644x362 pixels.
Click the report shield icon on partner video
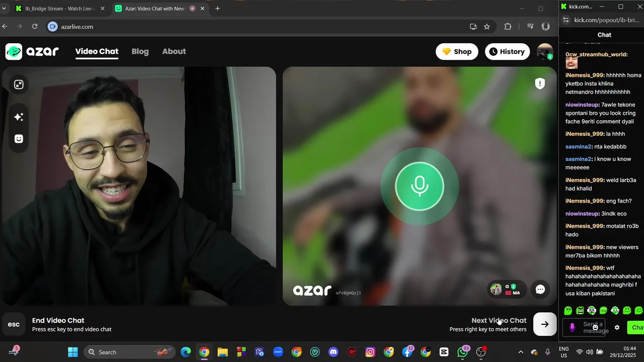tap(540, 83)
